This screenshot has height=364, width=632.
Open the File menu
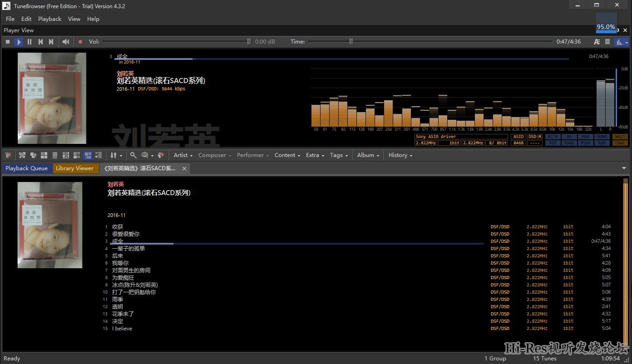[x=10, y=19]
